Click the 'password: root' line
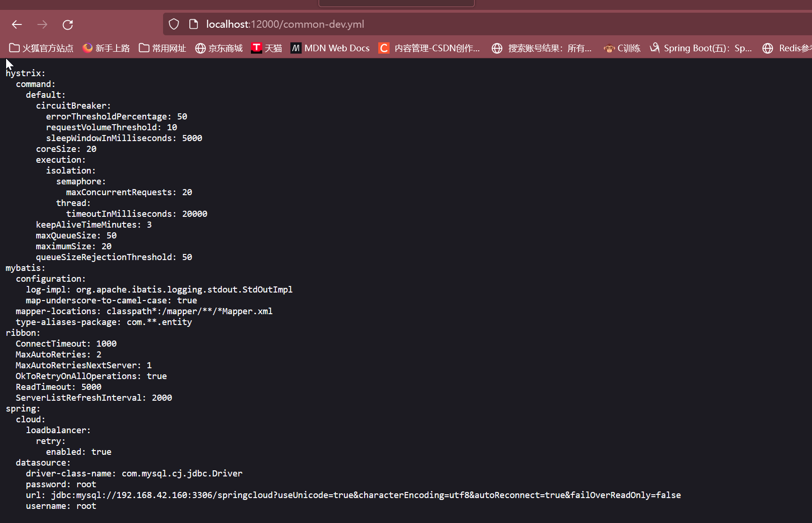The image size is (812, 523). point(61,484)
